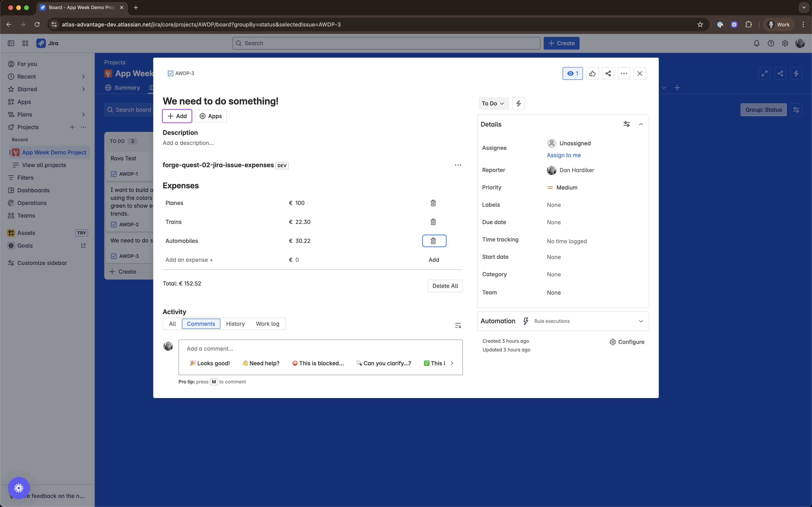Delete the Trains expense with trash icon

click(433, 222)
